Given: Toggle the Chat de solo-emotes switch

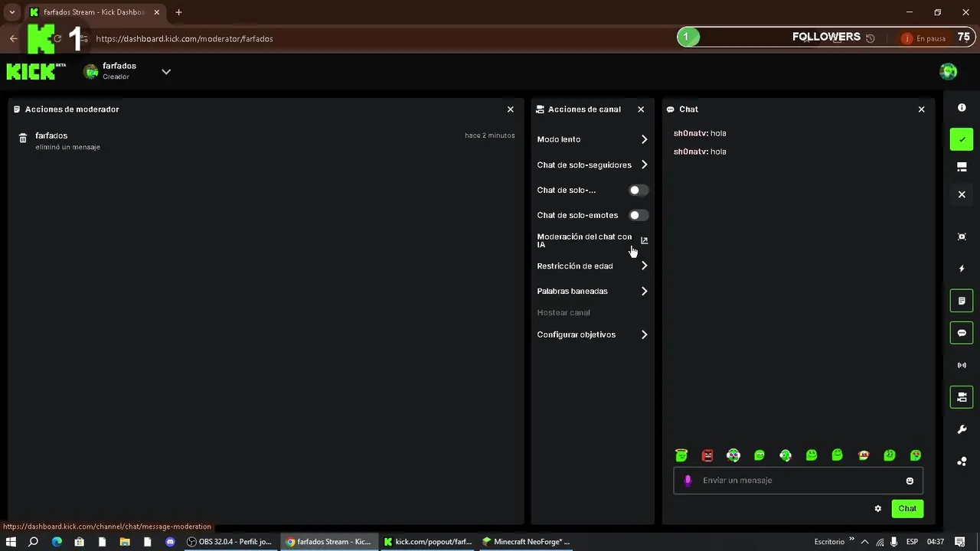Looking at the screenshot, I should tap(638, 215).
